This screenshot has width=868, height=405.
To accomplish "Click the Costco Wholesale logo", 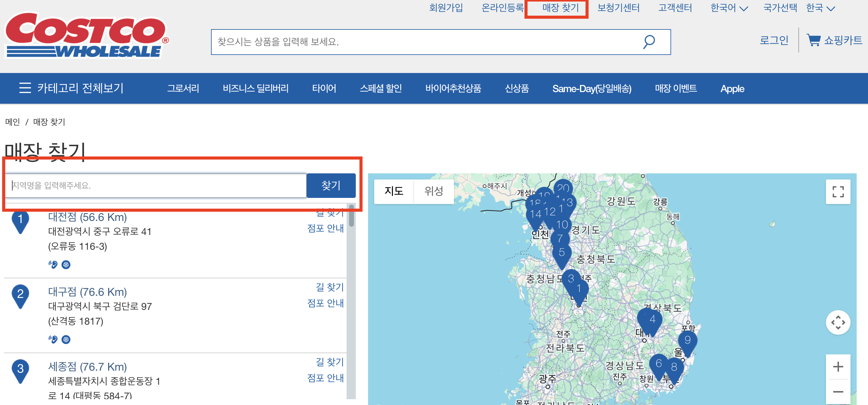I will 87,35.
